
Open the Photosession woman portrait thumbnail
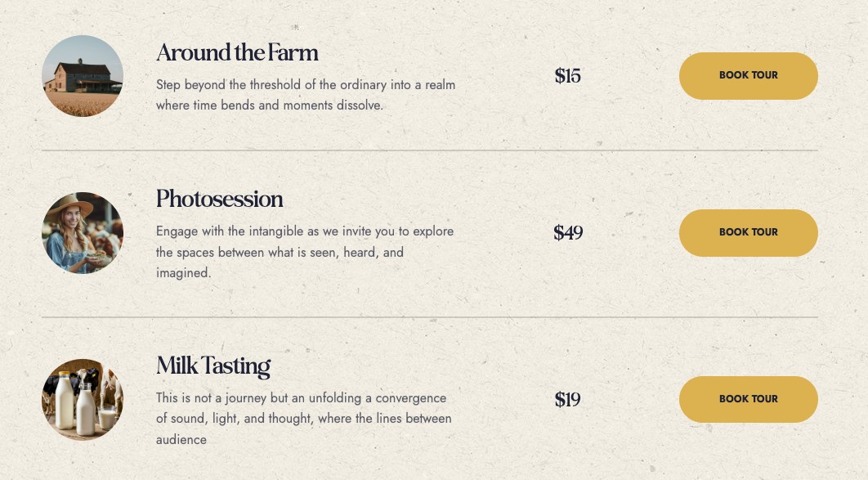click(x=83, y=232)
